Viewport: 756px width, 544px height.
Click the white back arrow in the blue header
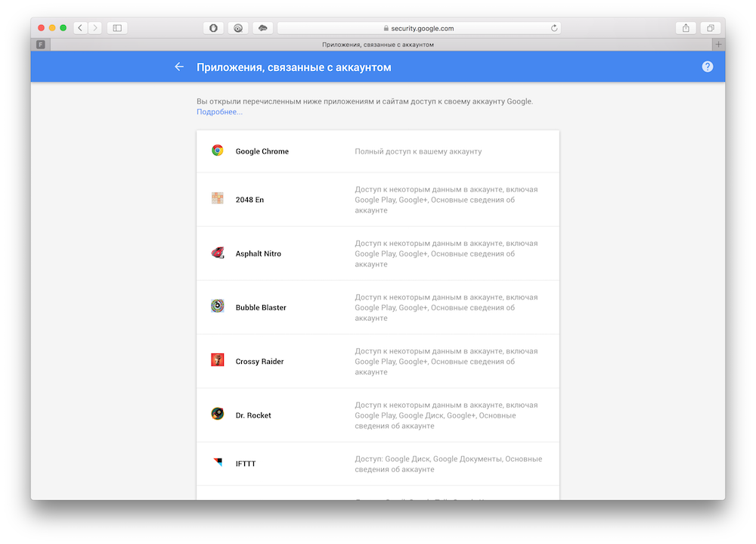click(179, 67)
